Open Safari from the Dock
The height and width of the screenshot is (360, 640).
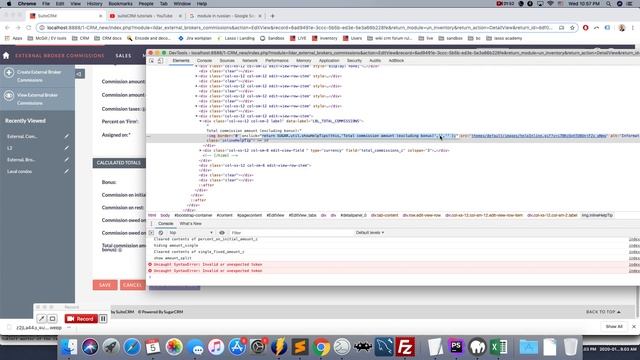132,347
